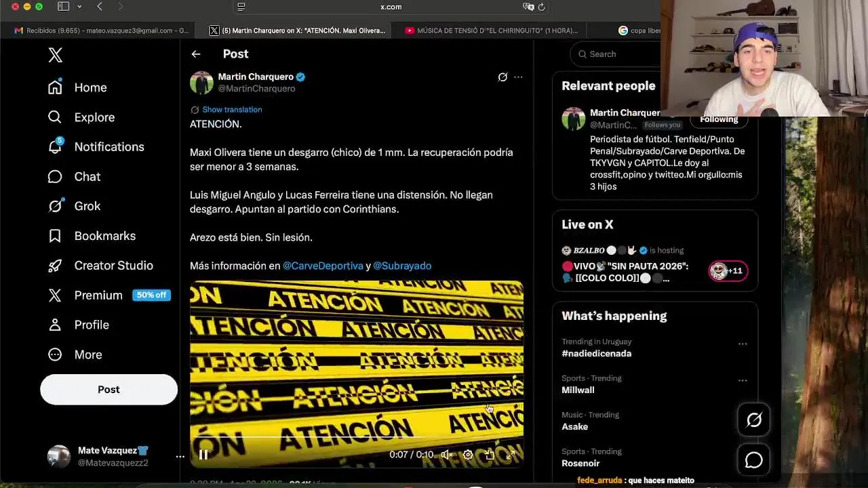
Task: Seek on the video progress bar
Action: (357, 438)
